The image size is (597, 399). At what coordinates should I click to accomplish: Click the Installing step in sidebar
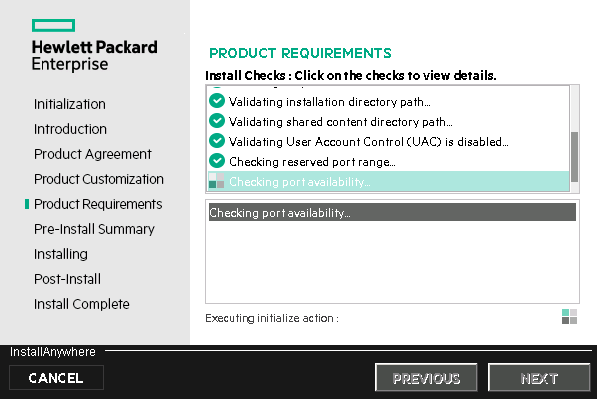pyautogui.click(x=61, y=254)
